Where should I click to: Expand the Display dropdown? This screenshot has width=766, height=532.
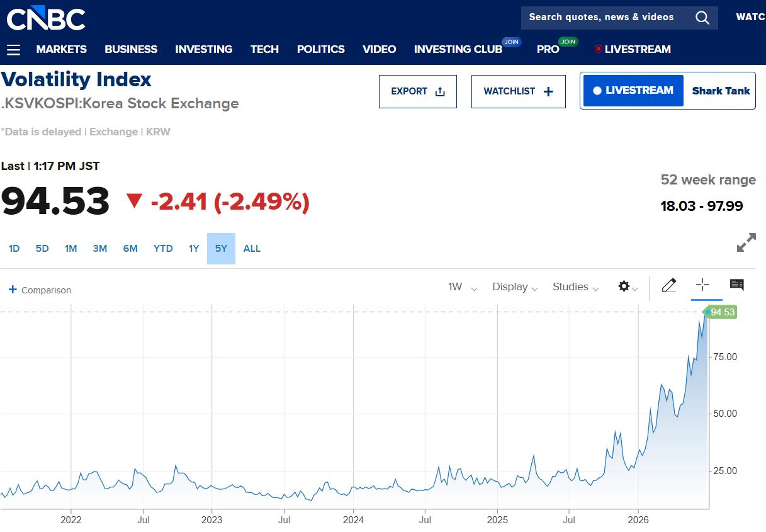[x=515, y=287]
